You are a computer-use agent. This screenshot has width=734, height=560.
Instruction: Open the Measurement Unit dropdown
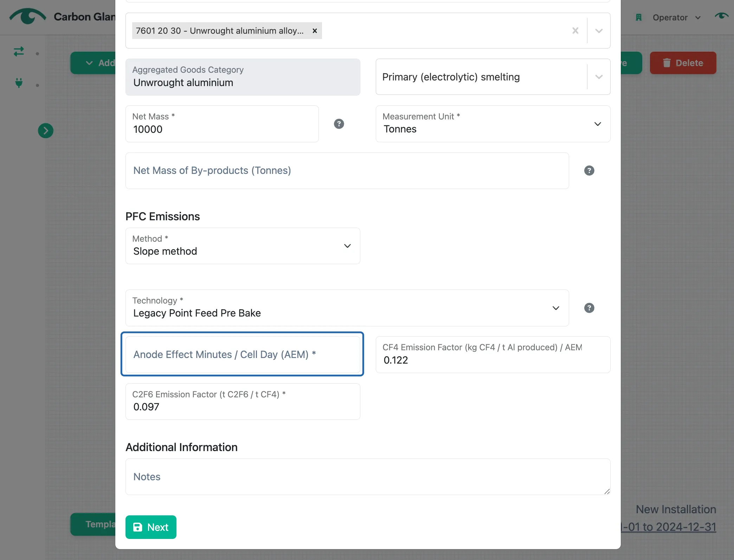[x=493, y=124]
